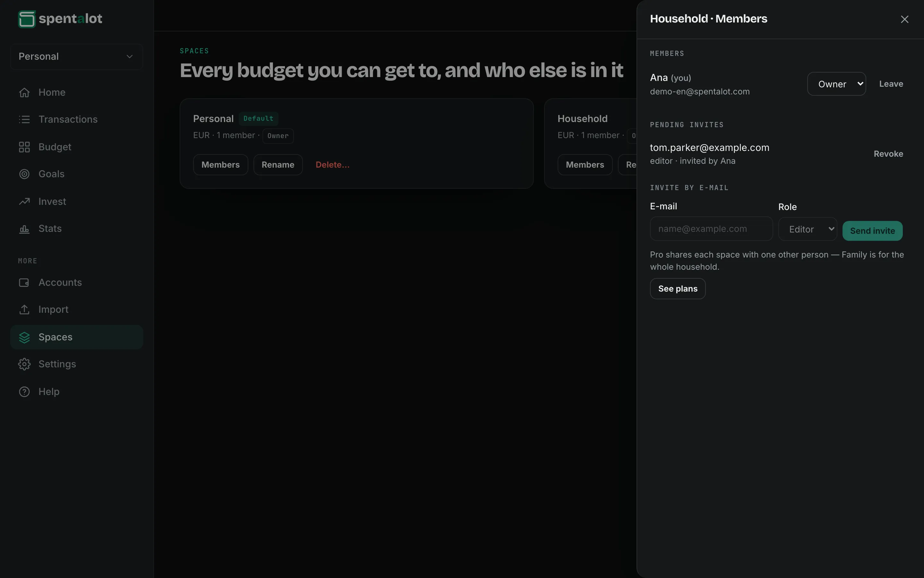Open Budget from the sidebar menu
Screen dimensions: 924x578
click(x=77, y=147)
